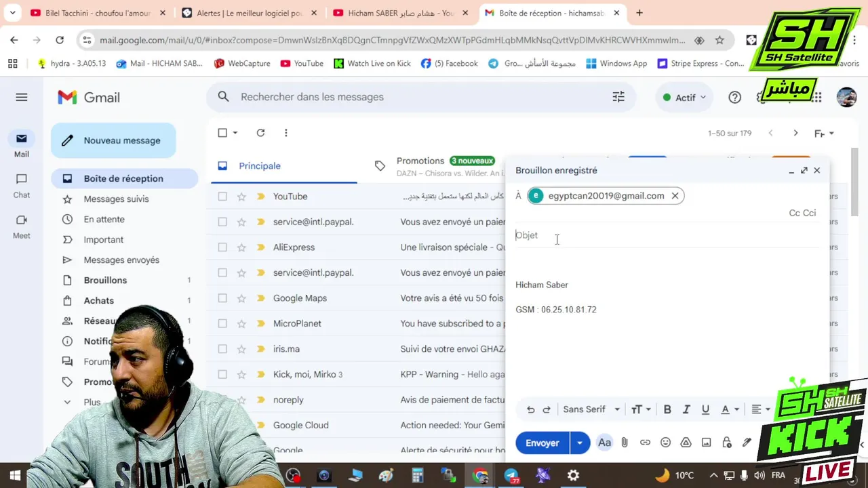This screenshot has height=488, width=868.
Task: Open send options arrow next to Envoyer
Action: pos(580,443)
